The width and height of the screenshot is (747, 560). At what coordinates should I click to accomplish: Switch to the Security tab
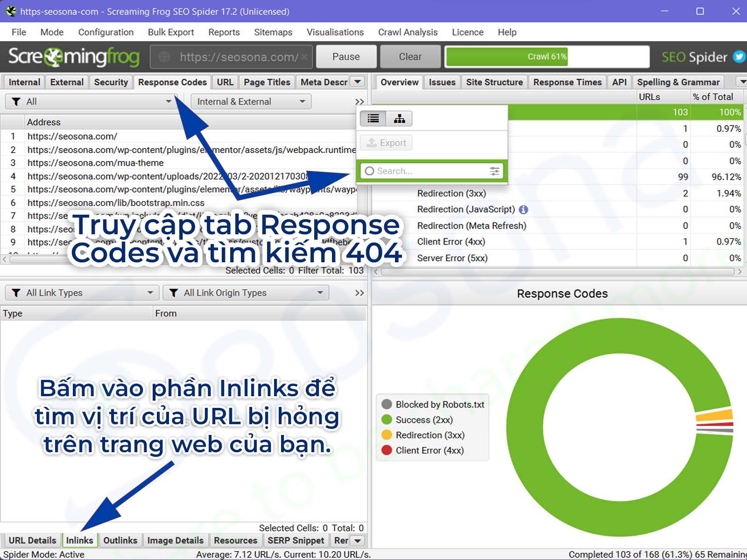111,82
